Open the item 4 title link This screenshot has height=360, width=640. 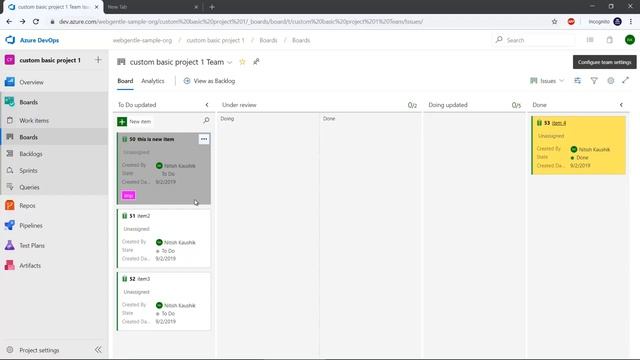tap(559, 123)
